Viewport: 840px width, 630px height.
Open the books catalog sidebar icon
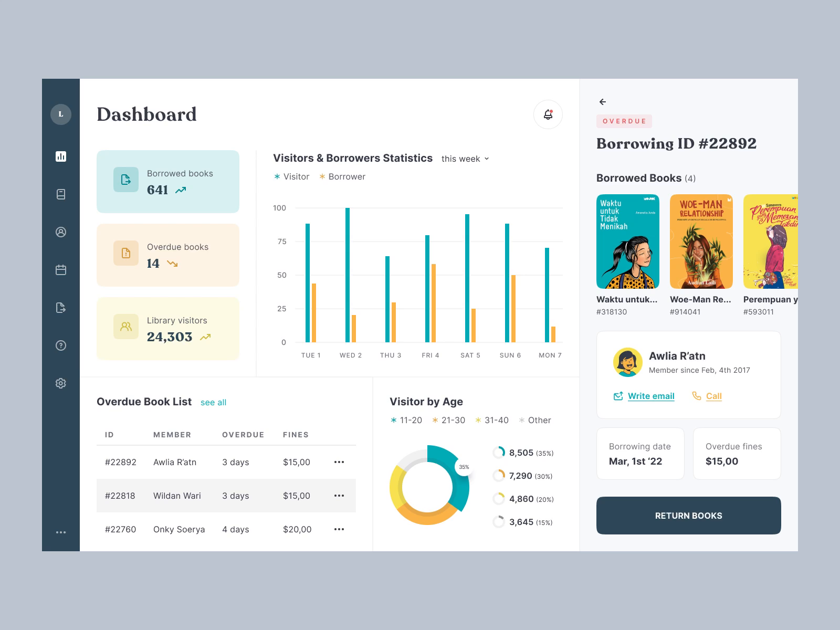[61, 194]
